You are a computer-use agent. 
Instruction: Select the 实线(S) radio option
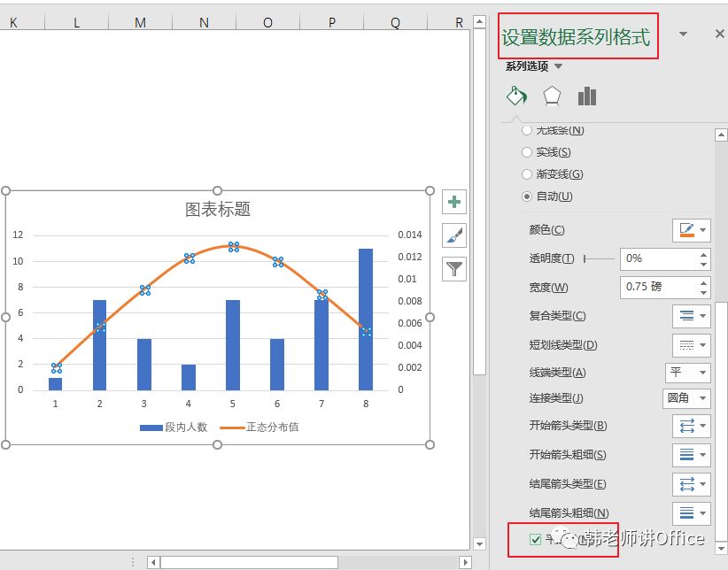[x=526, y=151]
